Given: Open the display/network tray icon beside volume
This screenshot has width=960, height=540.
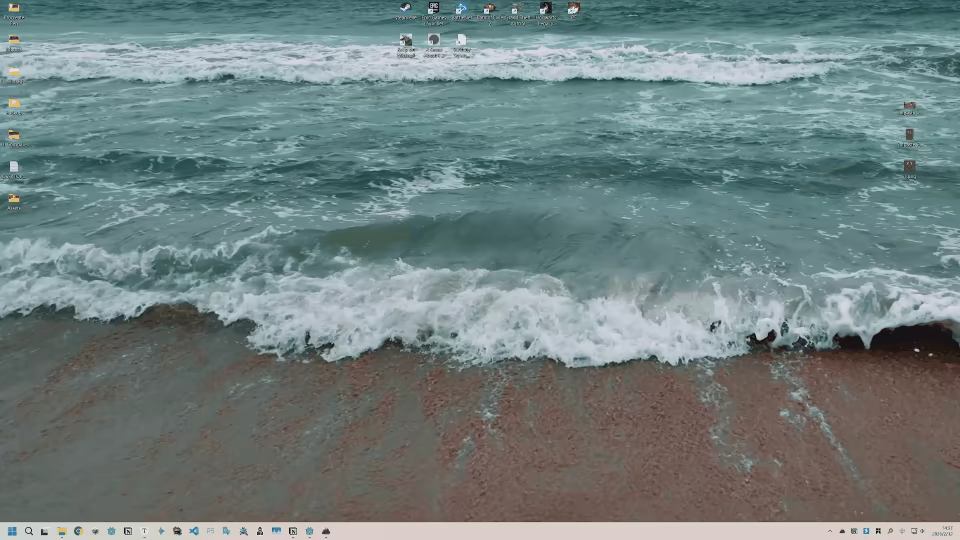Looking at the screenshot, I should [x=914, y=531].
